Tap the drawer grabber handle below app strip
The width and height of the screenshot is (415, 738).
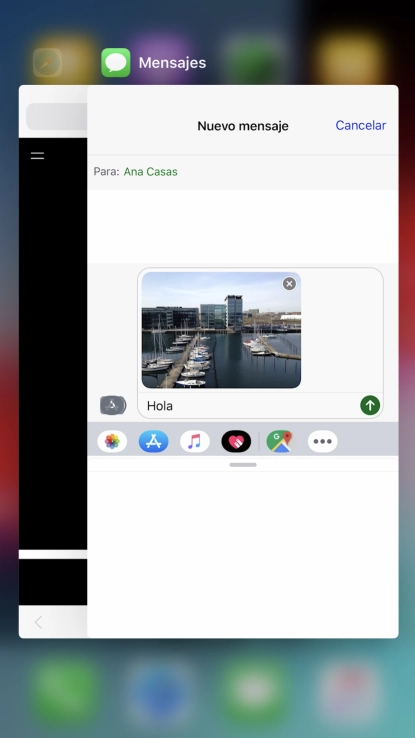243,465
